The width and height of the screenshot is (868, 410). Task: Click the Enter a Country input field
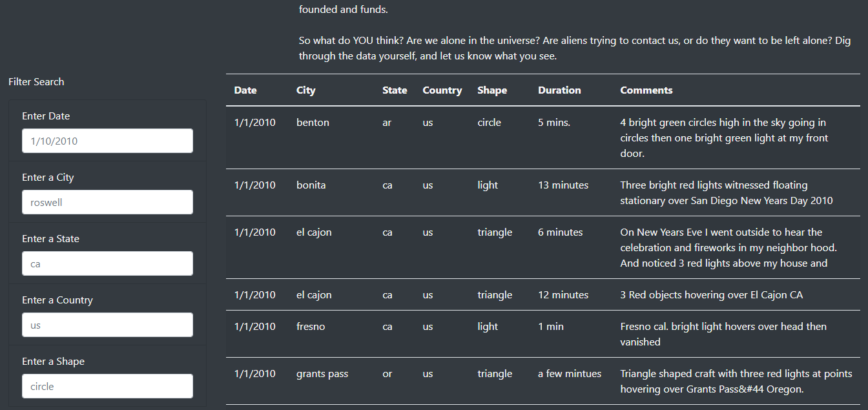(x=107, y=325)
